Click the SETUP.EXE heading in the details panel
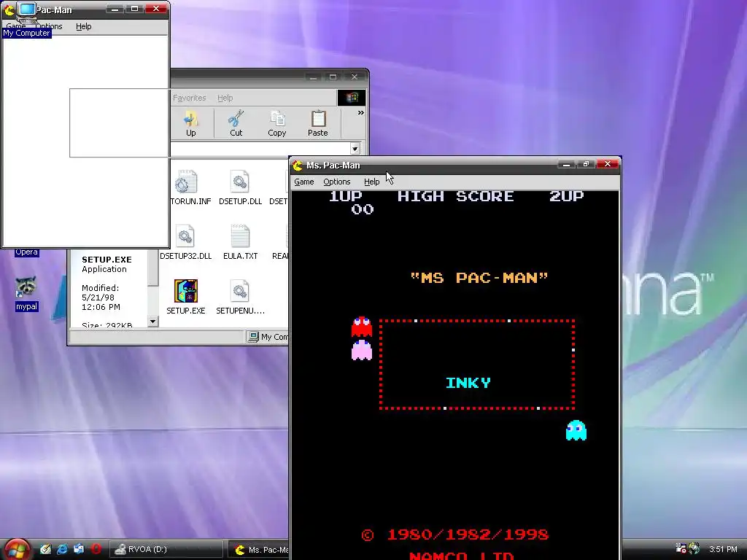 point(107,260)
